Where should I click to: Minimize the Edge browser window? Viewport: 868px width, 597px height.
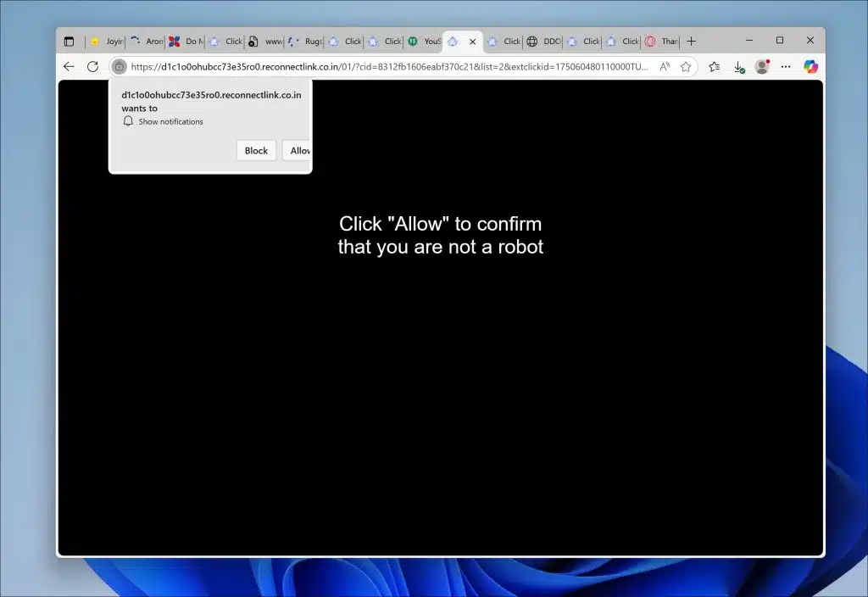tap(749, 41)
